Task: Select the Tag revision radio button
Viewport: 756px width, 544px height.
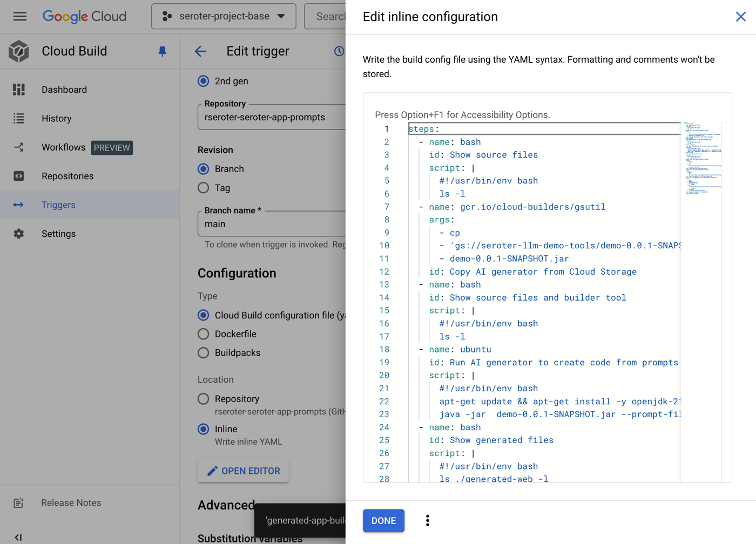Action: coord(204,188)
